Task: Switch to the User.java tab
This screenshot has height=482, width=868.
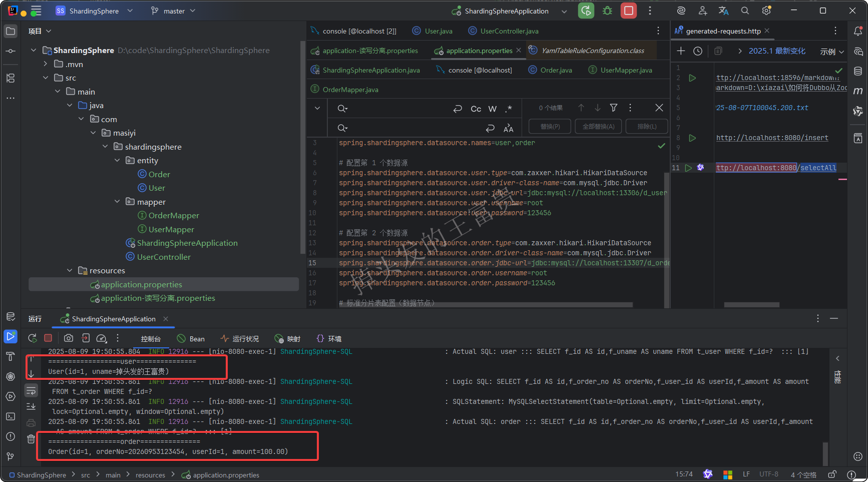Action: [x=432, y=31]
